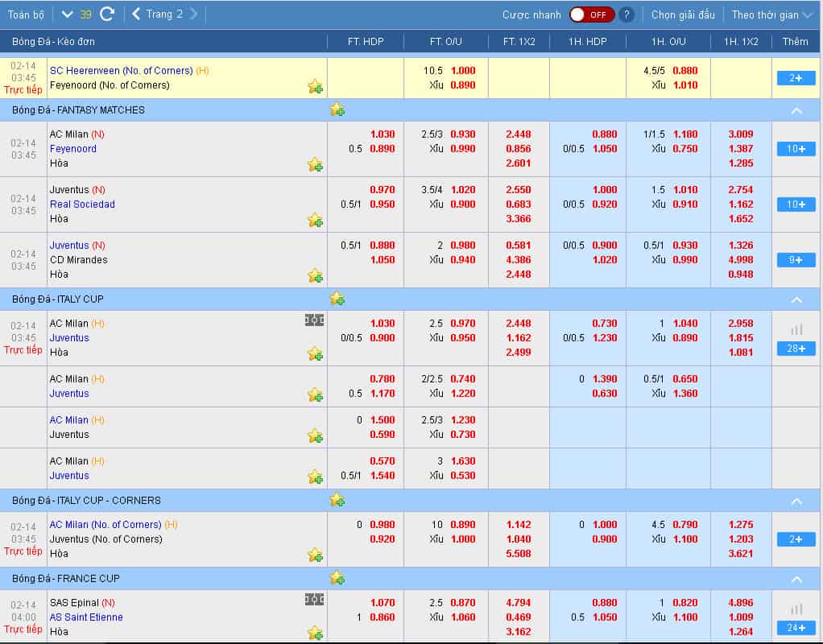Viewport: 823px width, 644px height.
Task: Pick corners draw FT 1X2 odds 5.508
Action: click(519, 553)
